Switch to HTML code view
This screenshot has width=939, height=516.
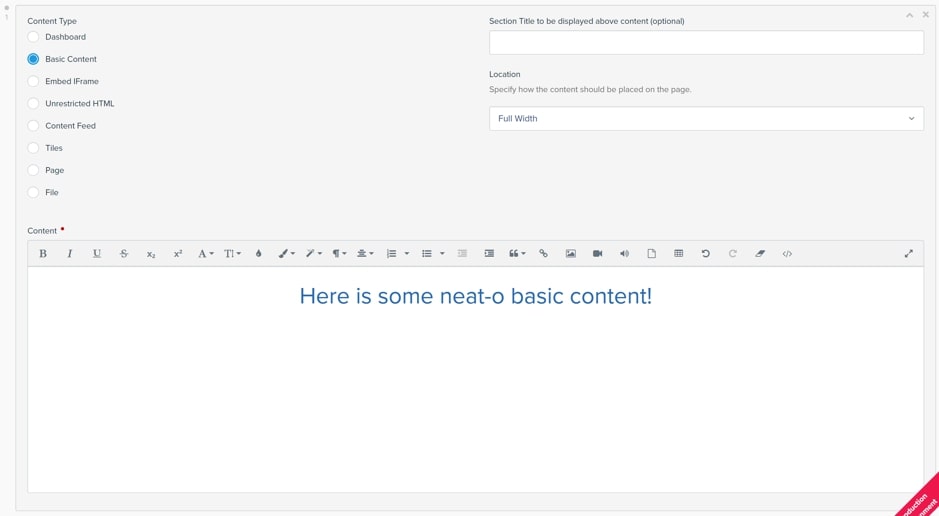click(x=787, y=254)
